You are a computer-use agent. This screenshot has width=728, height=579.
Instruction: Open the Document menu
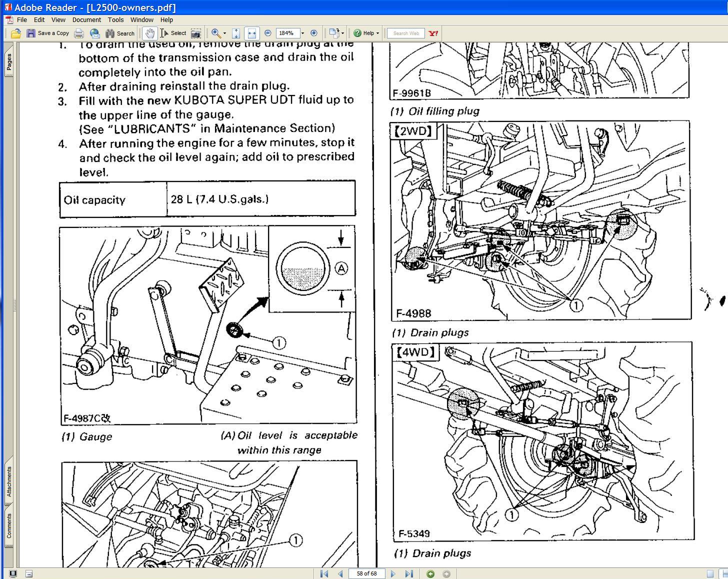pos(86,20)
